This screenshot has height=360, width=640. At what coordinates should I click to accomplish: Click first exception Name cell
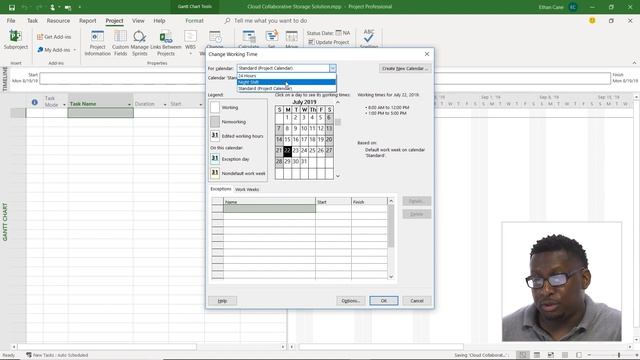tap(269, 209)
